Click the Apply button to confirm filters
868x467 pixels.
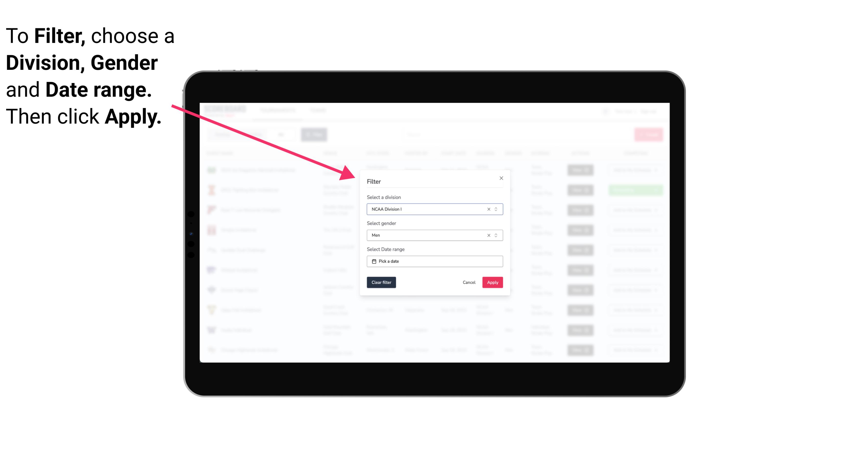point(492,283)
